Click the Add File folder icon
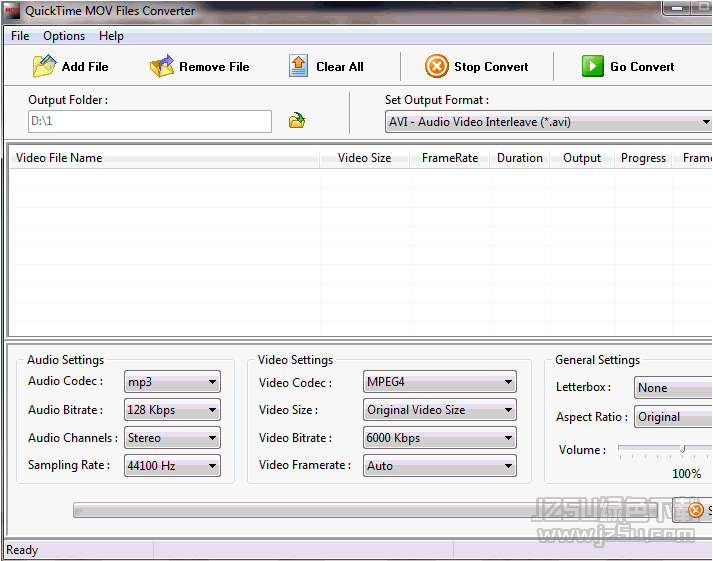Screen dimensions: 713x561 [x=44, y=66]
